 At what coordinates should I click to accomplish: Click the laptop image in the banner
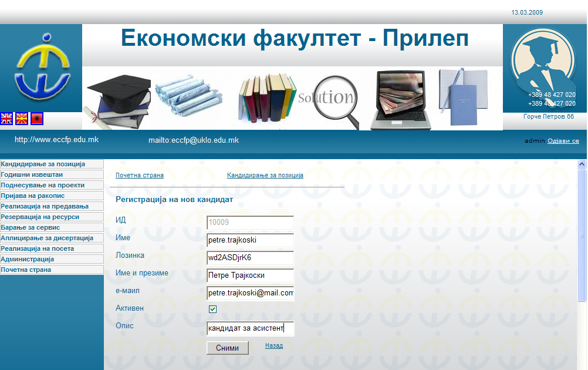tap(401, 99)
